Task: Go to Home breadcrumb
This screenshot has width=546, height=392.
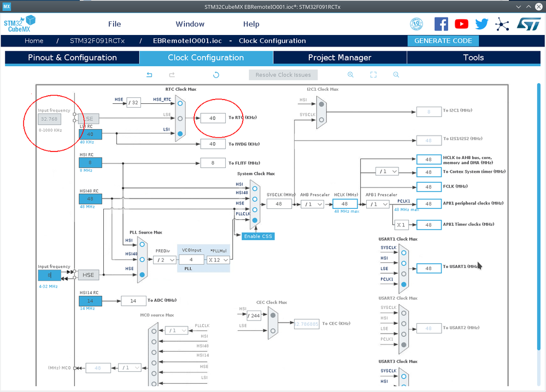Action: click(34, 41)
